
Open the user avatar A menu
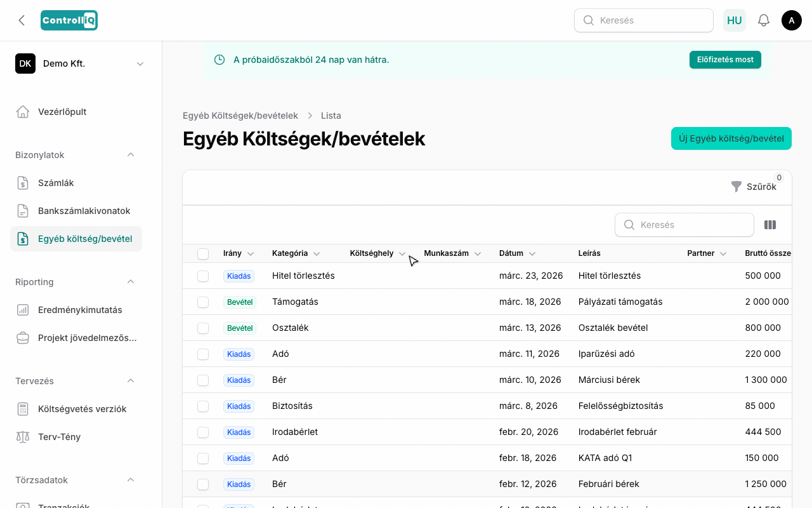(x=792, y=20)
